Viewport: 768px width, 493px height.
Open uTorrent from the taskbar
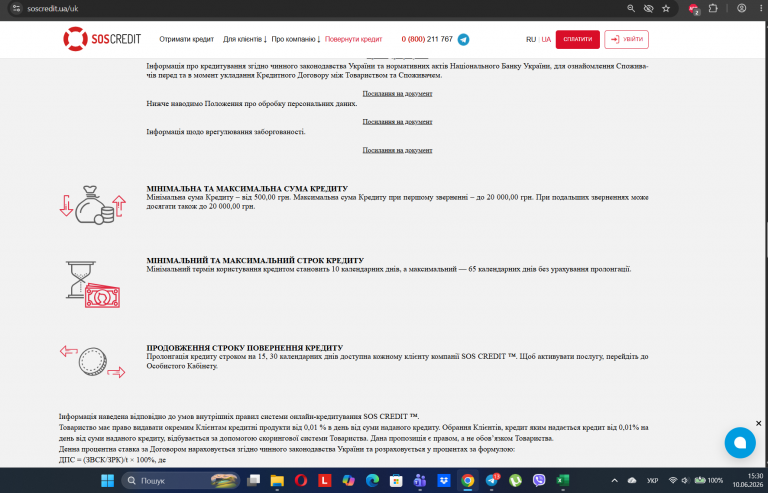(x=515, y=480)
